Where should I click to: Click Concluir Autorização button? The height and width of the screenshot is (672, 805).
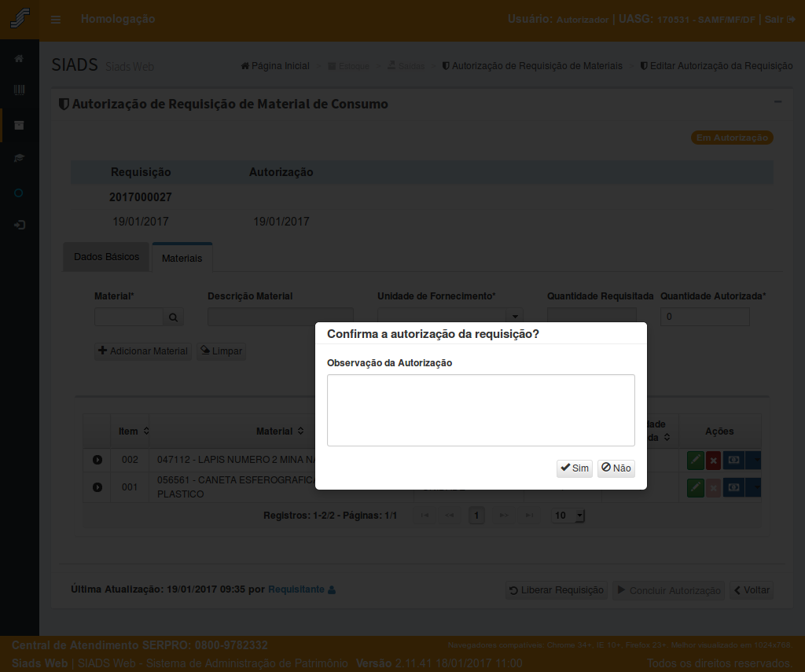[x=669, y=590]
